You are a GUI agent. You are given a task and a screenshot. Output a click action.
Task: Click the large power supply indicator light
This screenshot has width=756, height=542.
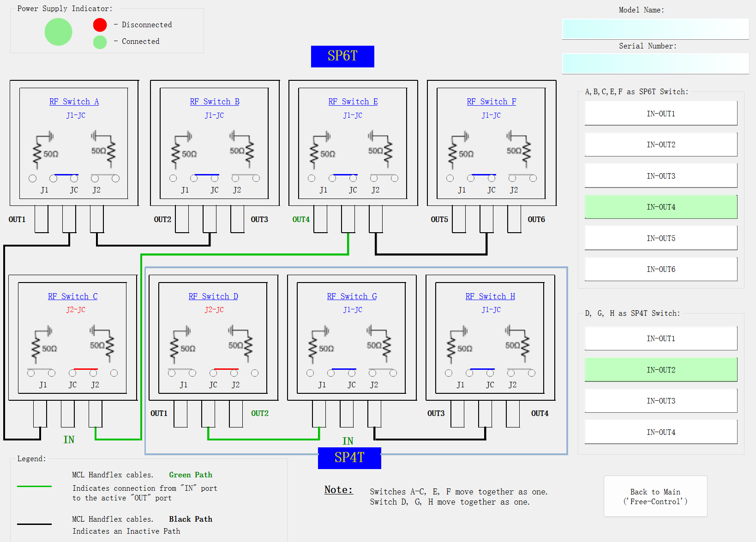(58, 32)
